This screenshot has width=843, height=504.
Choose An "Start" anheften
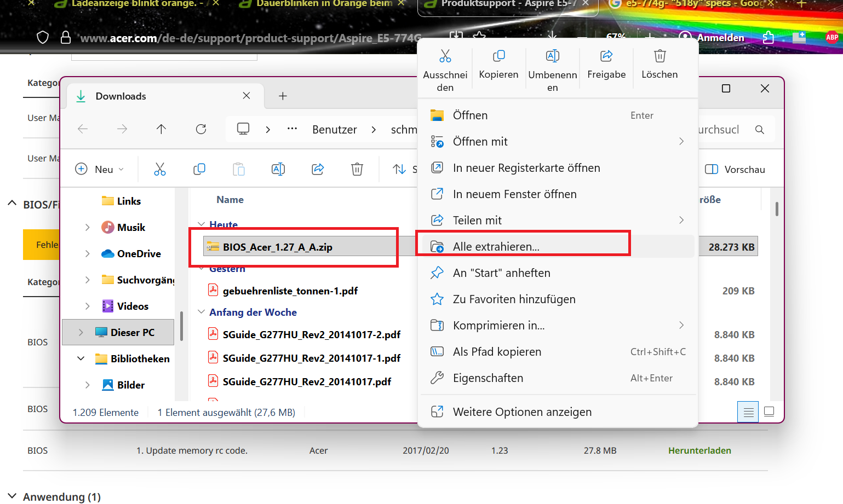tap(558, 273)
